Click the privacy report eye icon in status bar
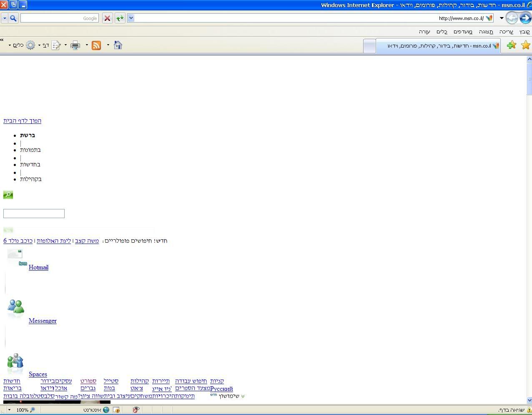 click(136, 410)
